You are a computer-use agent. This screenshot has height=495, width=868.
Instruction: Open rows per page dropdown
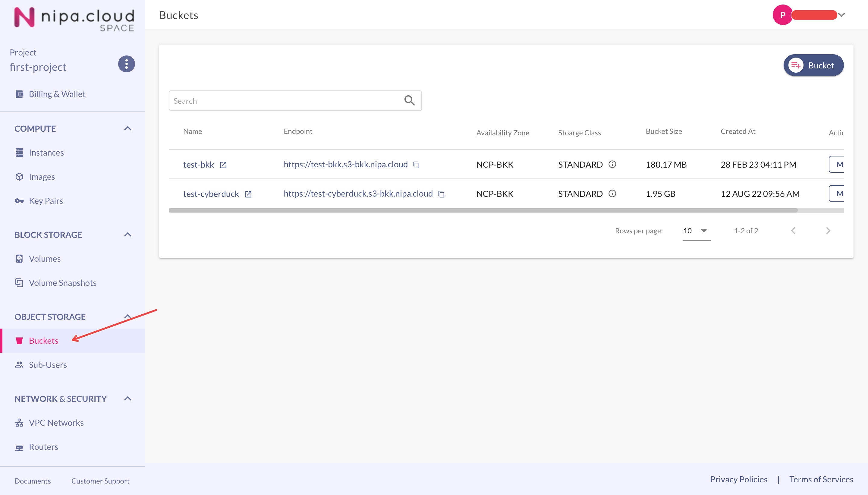[x=696, y=231]
